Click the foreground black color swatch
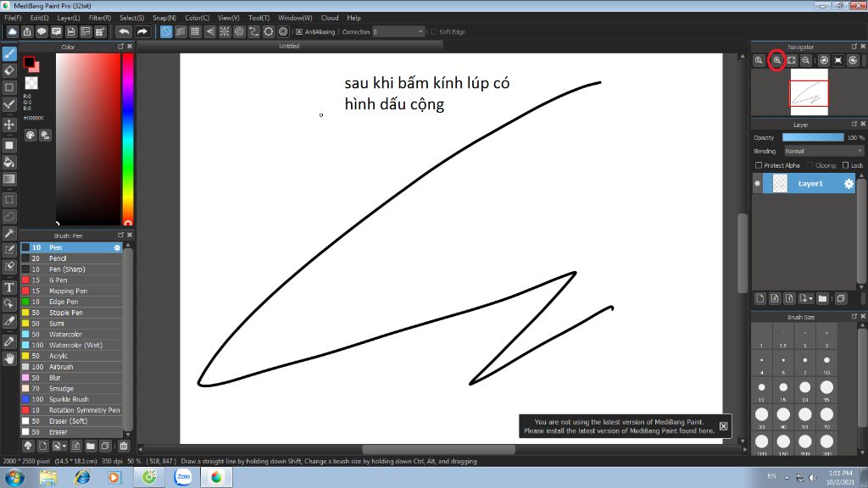The image size is (868, 488). pos(28,61)
